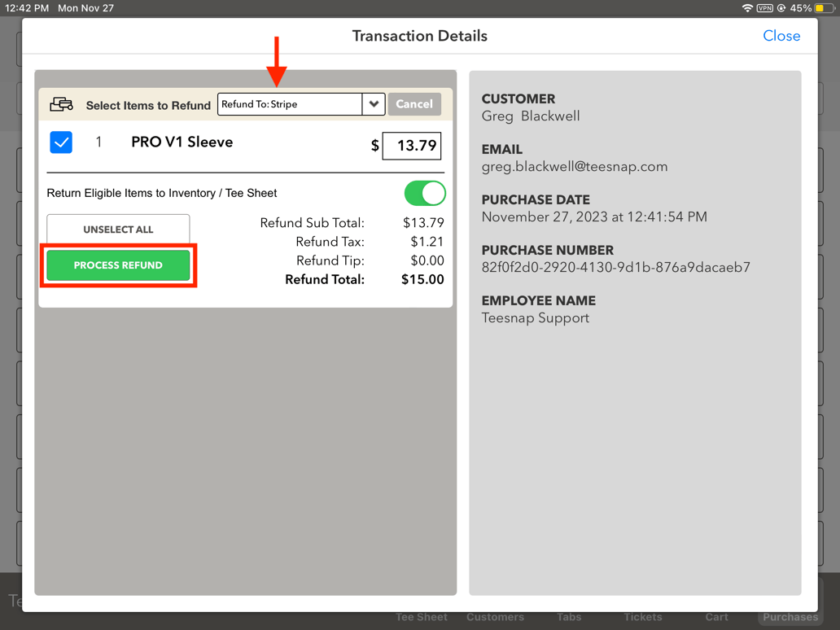Open the Tickets tab
This screenshot has width=840, height=630.
click(642, 617)
